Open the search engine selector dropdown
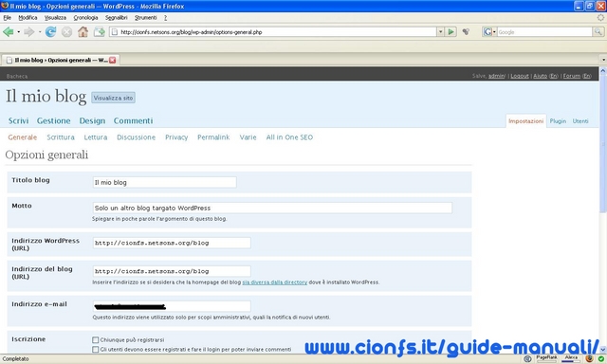Image resolution: width=607 pixels, height=364 pixels. 494,31
